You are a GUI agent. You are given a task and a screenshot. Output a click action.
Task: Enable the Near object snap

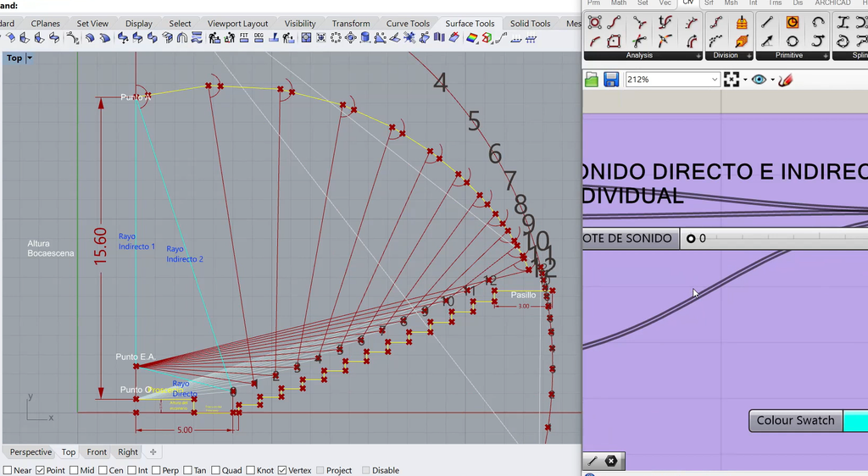click(x=8, y=470)
